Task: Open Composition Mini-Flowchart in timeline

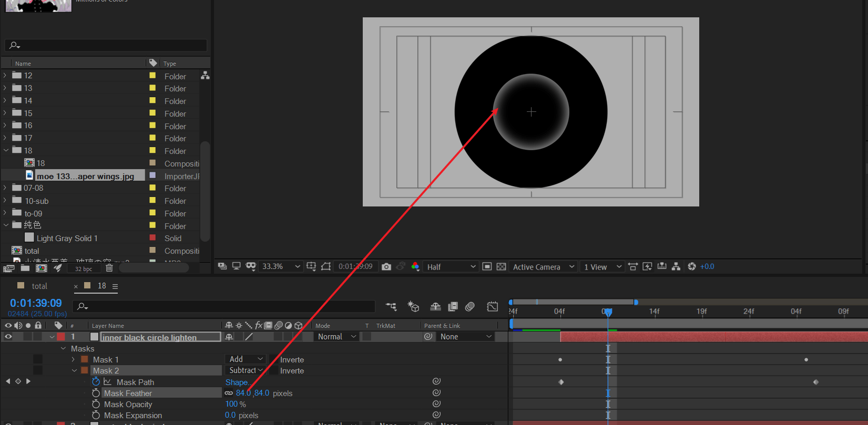Action: pos(391,306)
